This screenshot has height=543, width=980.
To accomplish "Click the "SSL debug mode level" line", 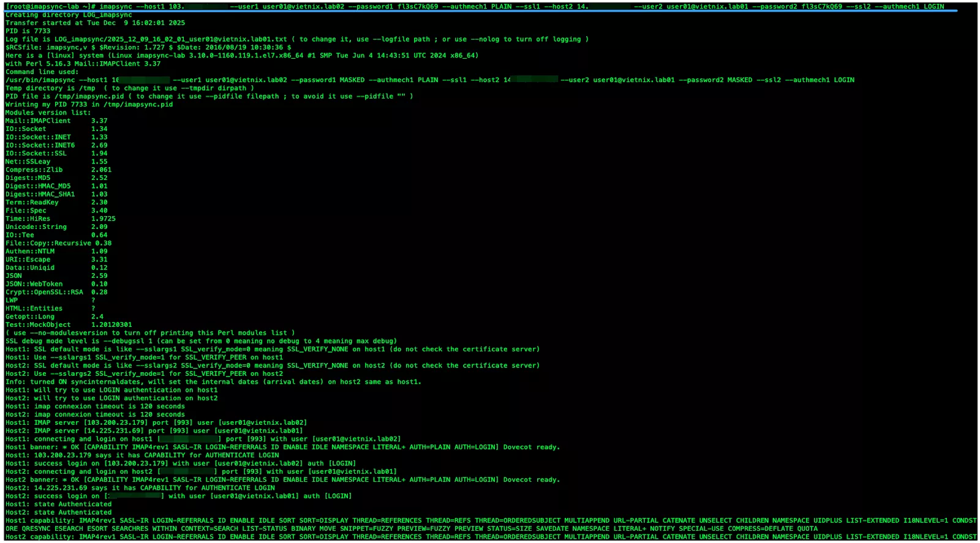I will click(x=201, y=342).
